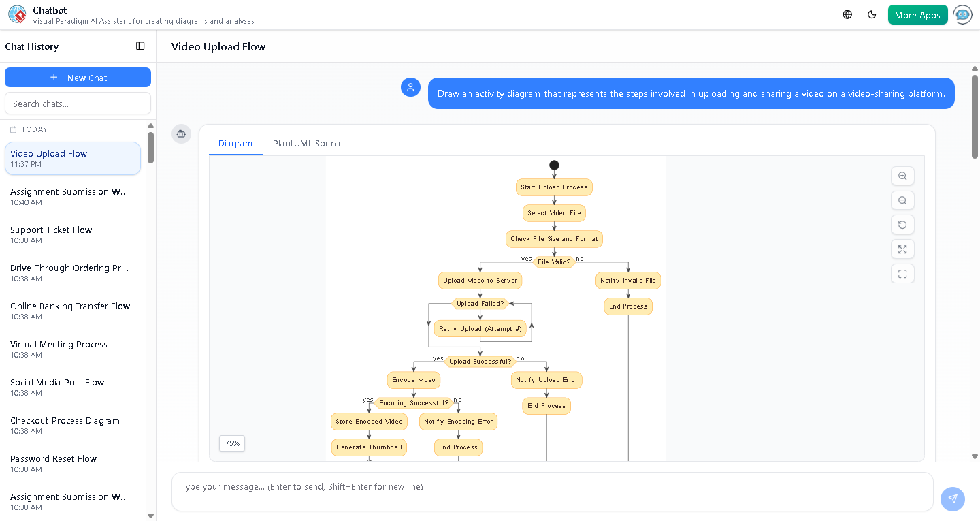Screen dimensions: 980x521
Task: Open the assistant avatar at top right
Action: click(x=962, y=14)
